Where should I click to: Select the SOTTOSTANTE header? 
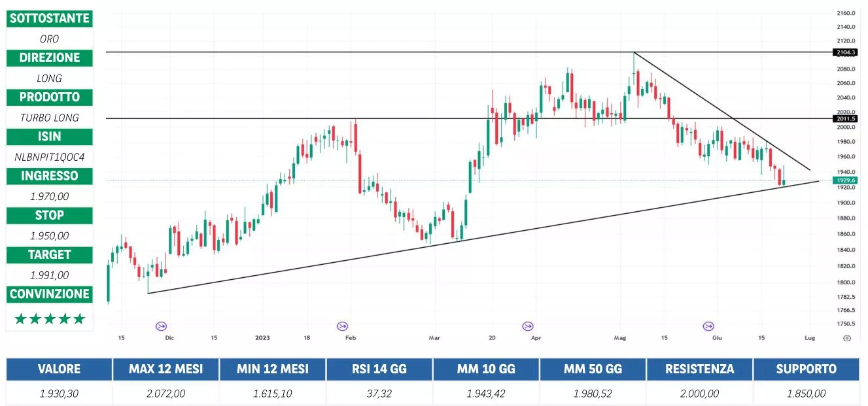pos(50,18)
